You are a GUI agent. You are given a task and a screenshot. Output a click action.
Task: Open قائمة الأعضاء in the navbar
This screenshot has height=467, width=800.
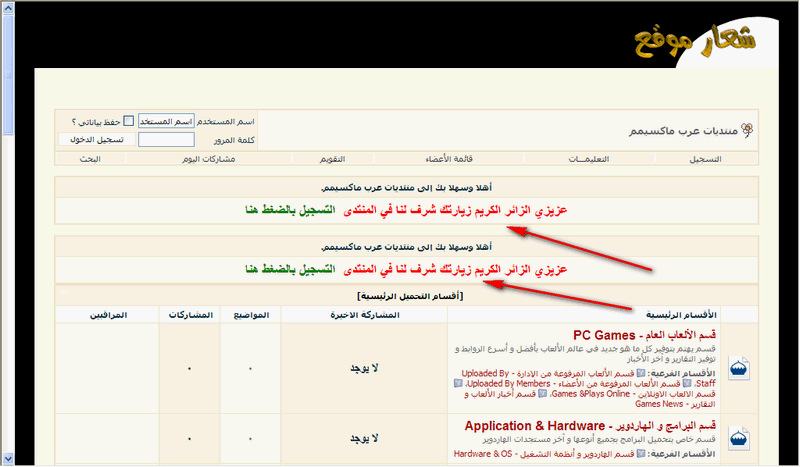[x=449, y=159]
